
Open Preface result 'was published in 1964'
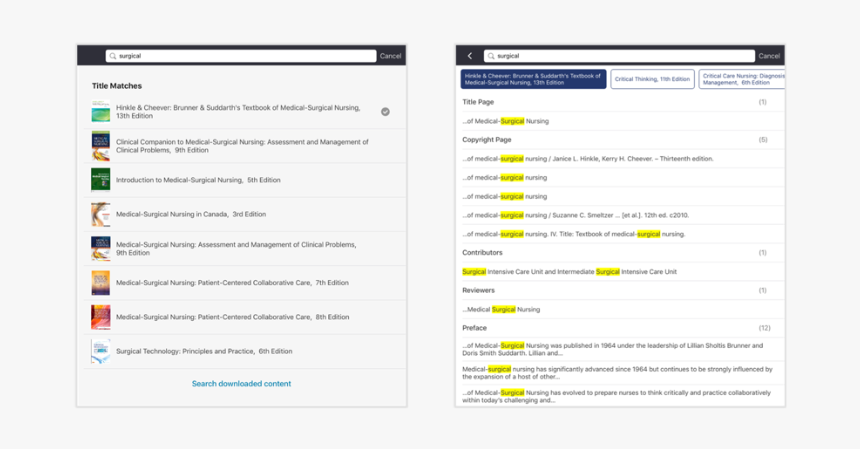[613, 349]
